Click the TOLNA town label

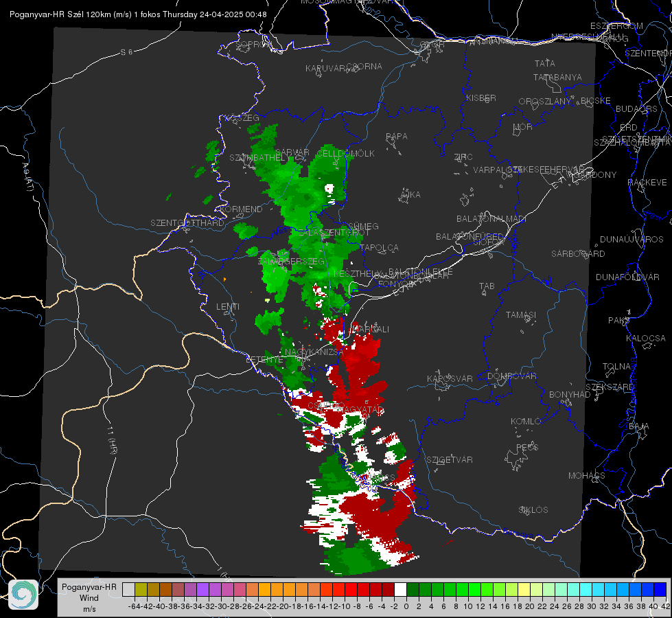pyautogui.click(x=616, y=367)
